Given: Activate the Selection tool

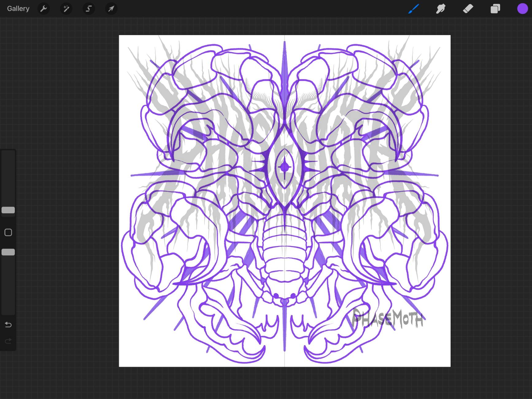Looking at the screenshot, I should (89, 9).
